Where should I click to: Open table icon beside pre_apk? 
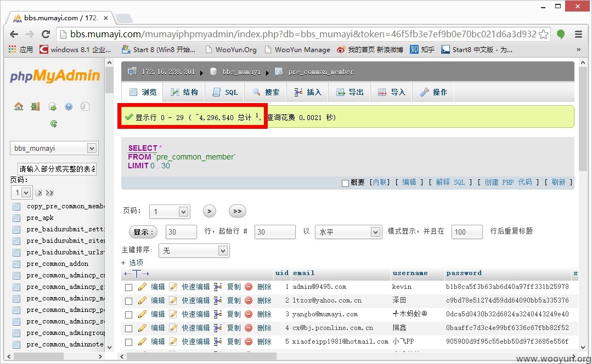coord(16,218)
